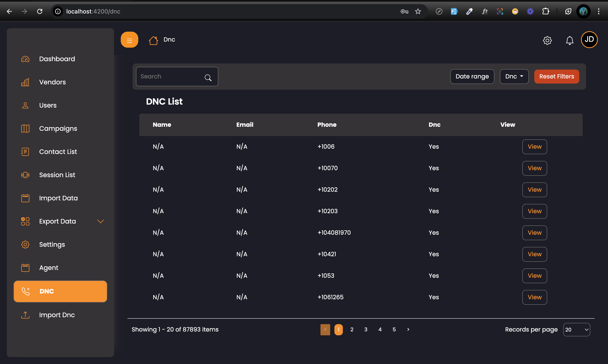View the record with phone +1053
Image resolution: width=608 pixels, height=364 pixels.
coord(534,276)
